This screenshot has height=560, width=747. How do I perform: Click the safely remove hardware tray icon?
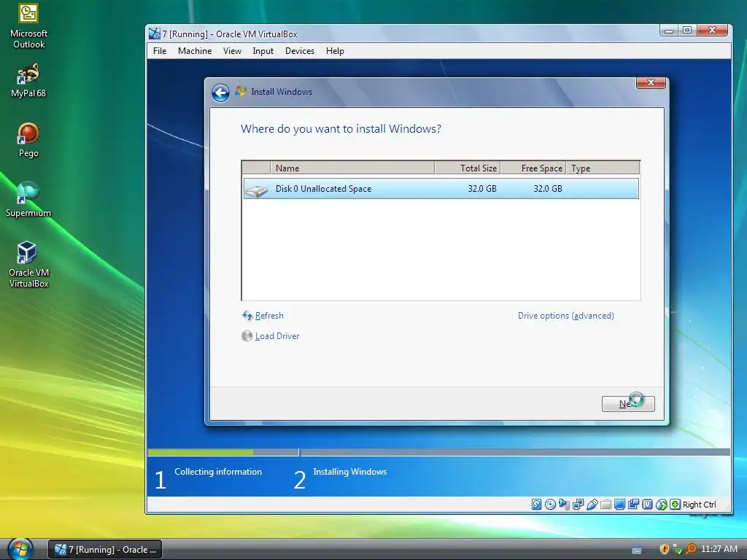(678, 549)
